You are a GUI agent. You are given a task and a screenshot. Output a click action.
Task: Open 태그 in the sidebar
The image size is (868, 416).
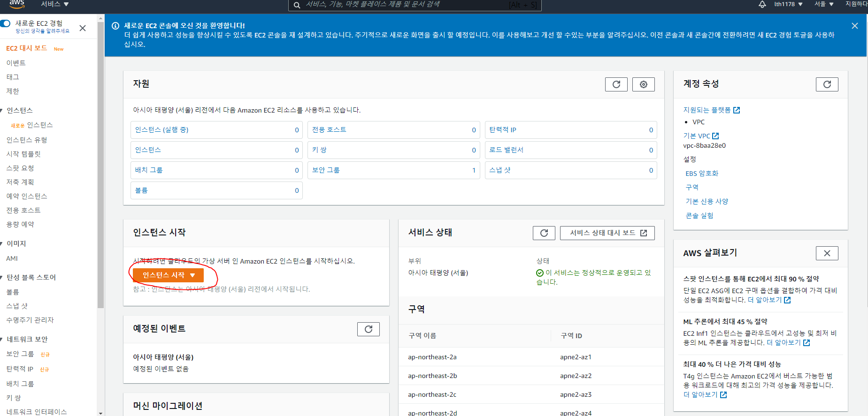click(x=13, y=77)
